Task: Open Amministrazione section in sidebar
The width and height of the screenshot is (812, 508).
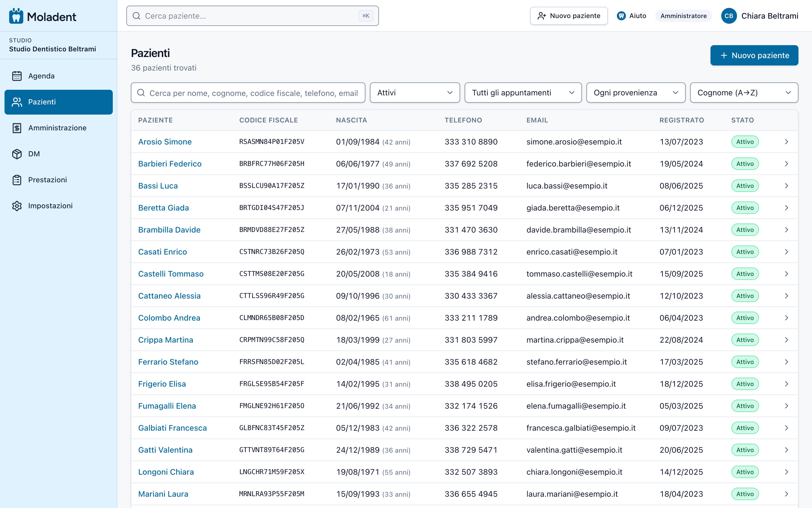Action: click(x=58, y=128)
